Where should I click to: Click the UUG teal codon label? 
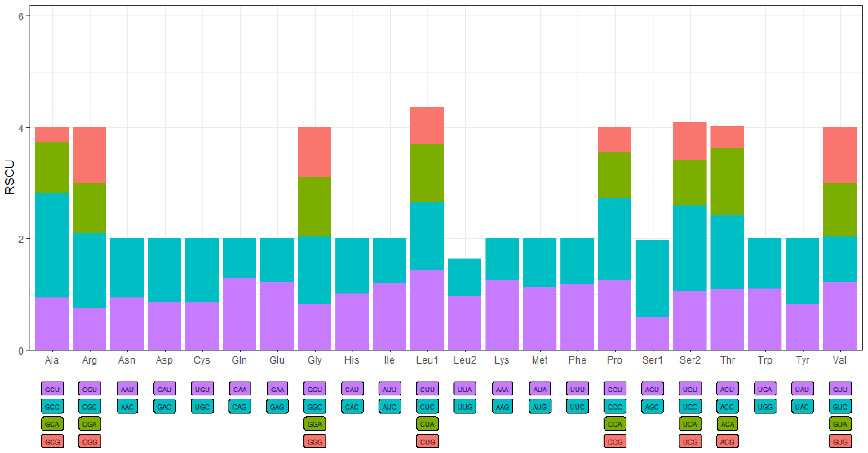pos(465,406)
